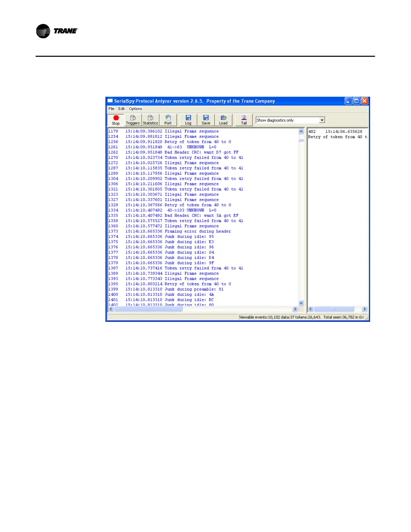Open the Edit menu
Image resolution: width=411 pixels, height=532 pixels.
[122, 109]
